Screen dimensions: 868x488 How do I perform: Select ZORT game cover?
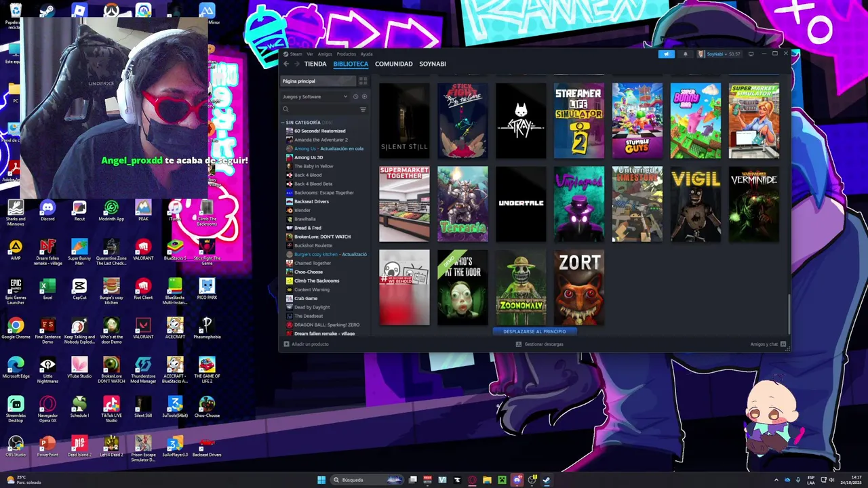pyautogui.click(x=579, y=287)
